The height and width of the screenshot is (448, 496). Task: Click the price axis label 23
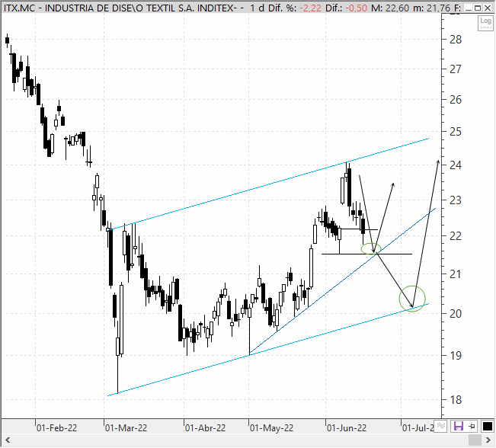click(x=456, y=200)
